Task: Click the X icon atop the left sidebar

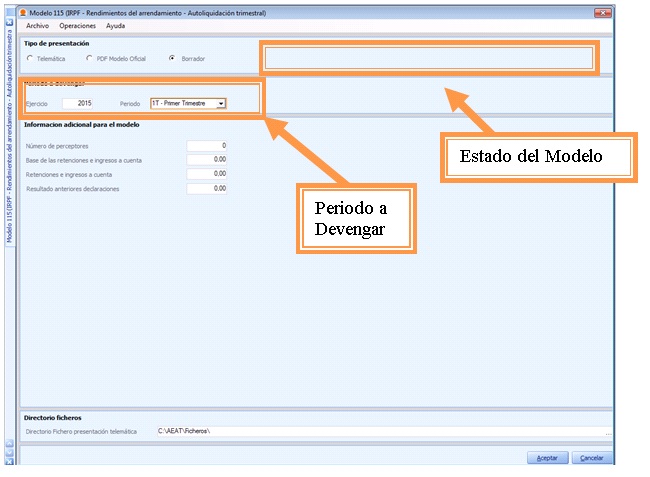Action: (10, 22)
